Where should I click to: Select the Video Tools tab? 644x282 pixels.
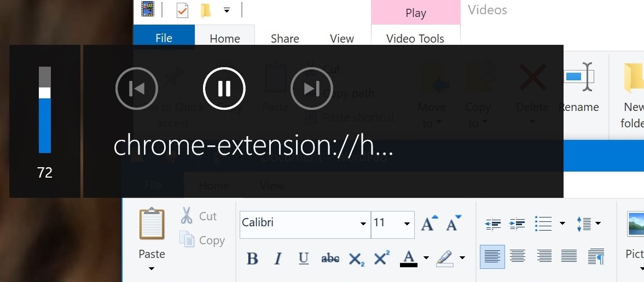(x=415, y=38)
